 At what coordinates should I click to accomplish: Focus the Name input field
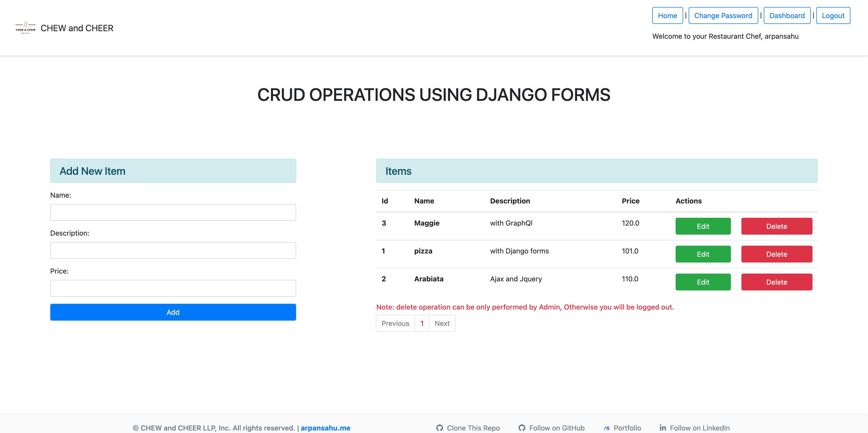coord(173,212)
